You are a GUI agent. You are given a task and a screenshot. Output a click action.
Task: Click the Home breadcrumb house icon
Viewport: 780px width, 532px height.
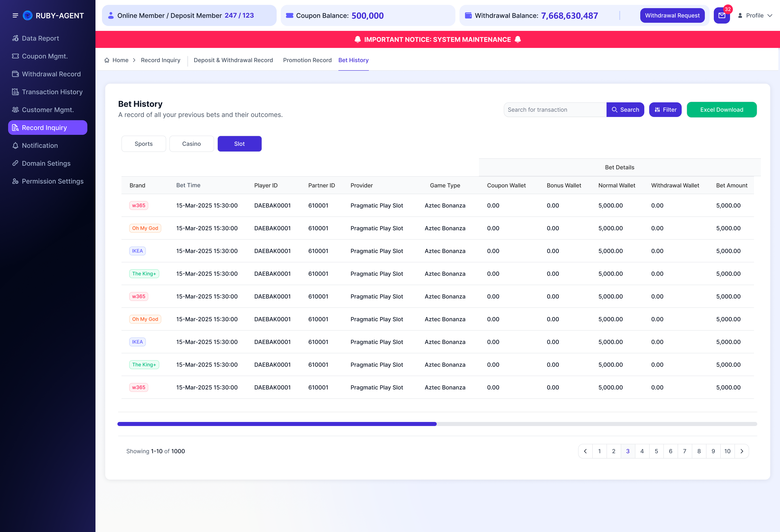tap(107, 60)
